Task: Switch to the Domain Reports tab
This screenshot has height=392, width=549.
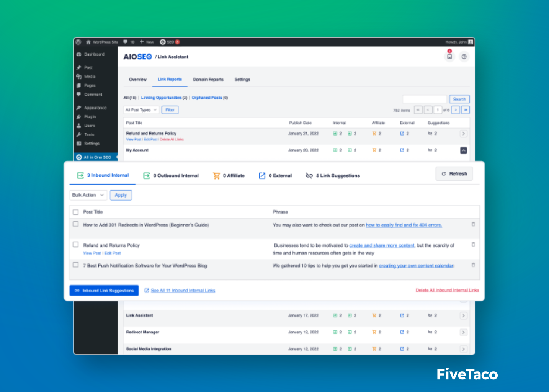Action: (208, 80)
